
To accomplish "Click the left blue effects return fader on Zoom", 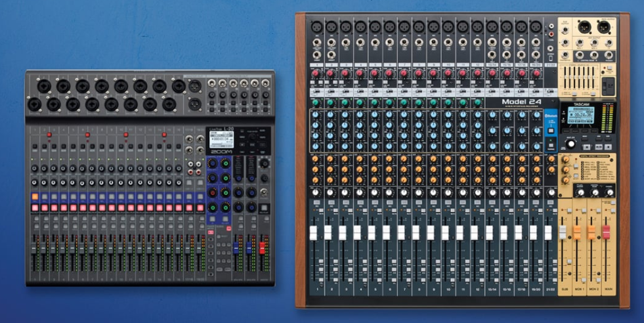I will (236, 248).
